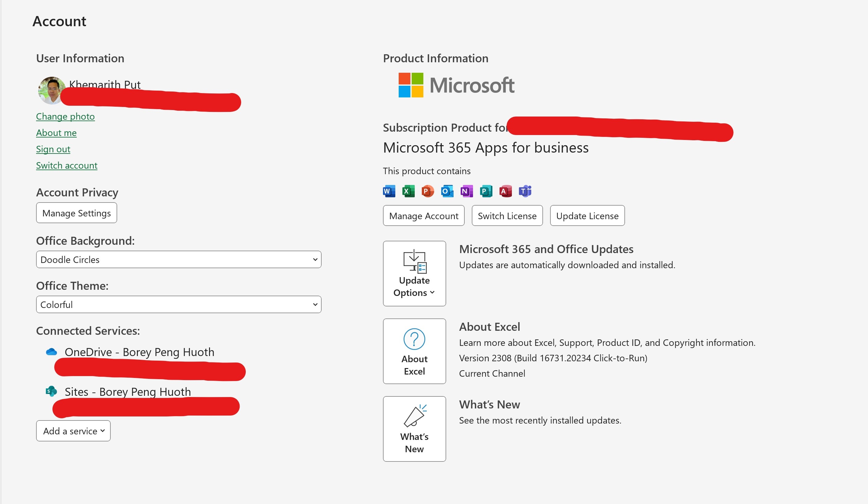Click the Change photo link
Screen dimensions: 868x504
pyautogui.click(x=65, y=116)
